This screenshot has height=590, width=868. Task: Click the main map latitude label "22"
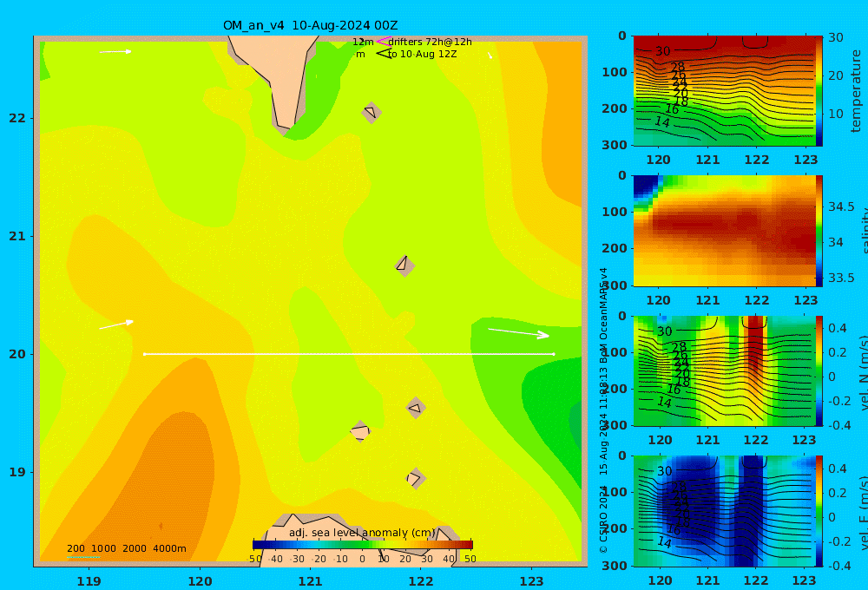point(17,118)
